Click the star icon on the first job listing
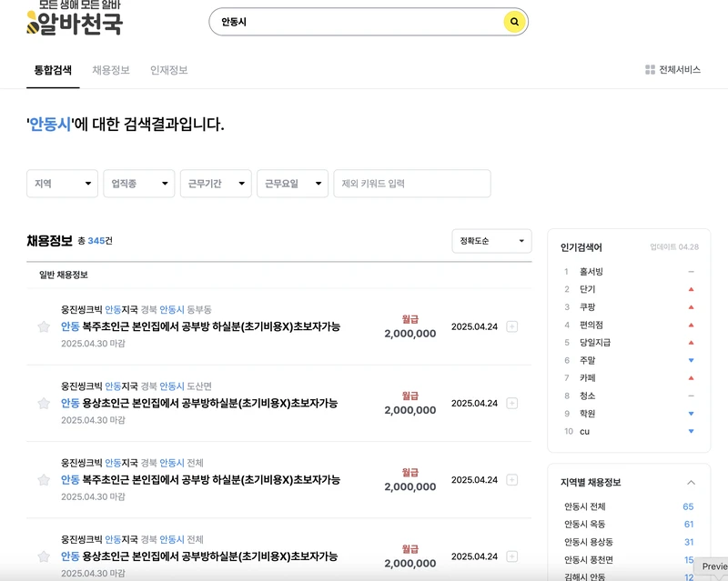The image size is (728, 581). coord(44,327)
